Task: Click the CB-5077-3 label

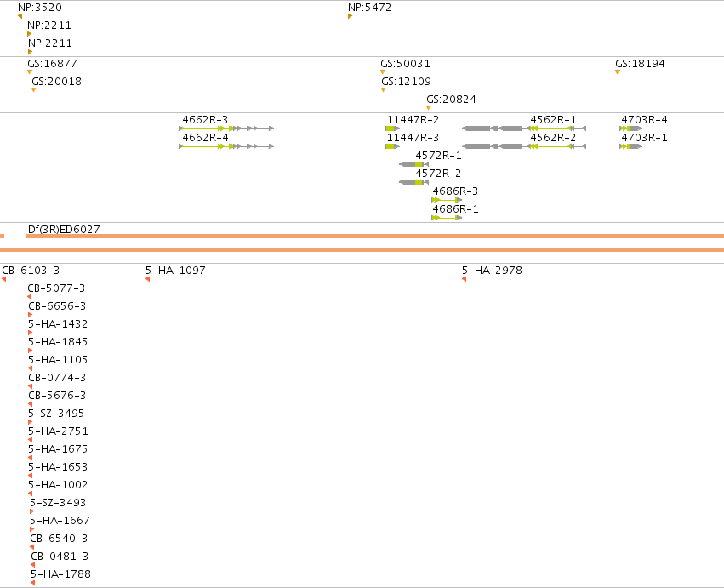Action: pos(56,288)
